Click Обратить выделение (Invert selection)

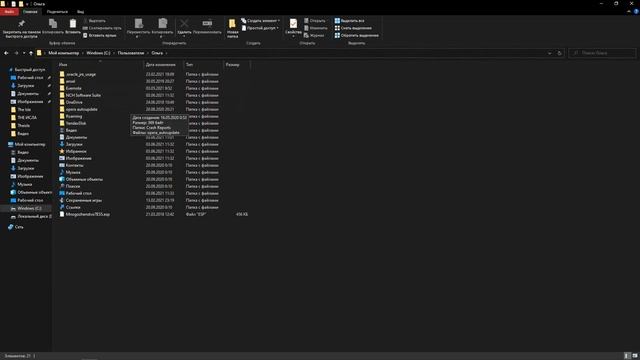tap(356, 35)
